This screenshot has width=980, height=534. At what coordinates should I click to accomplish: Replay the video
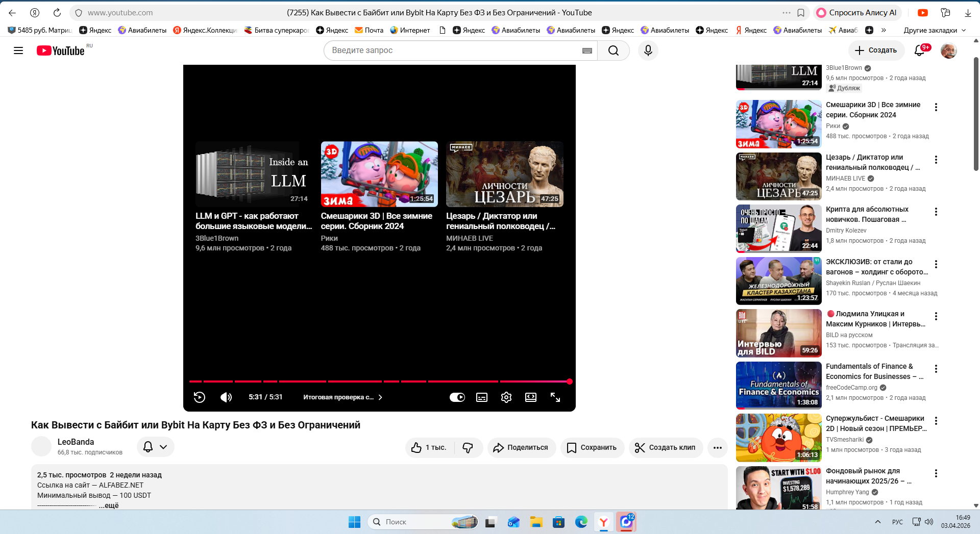200,397
